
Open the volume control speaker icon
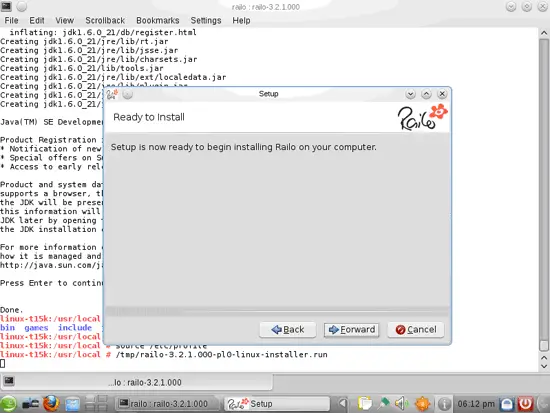point(402,404)
